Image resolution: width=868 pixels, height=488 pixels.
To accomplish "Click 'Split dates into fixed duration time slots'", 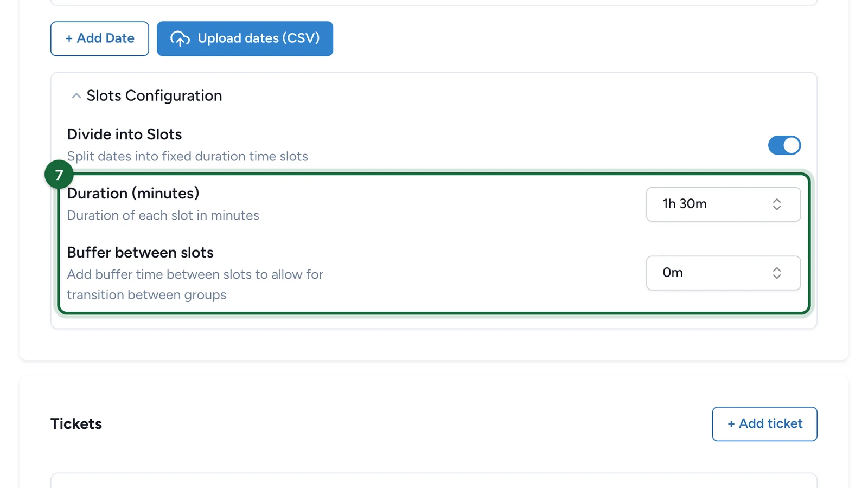I will pos(187,156).
